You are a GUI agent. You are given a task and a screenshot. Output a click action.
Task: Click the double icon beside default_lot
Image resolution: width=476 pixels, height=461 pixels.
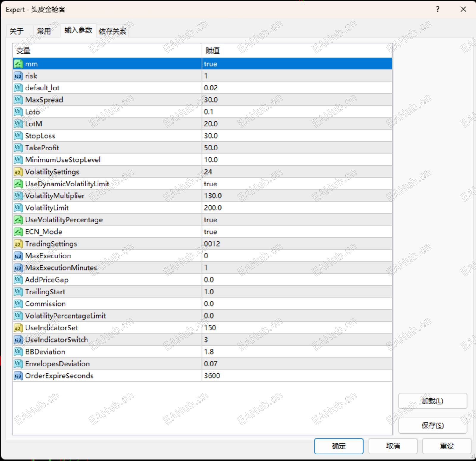tap(18, 88)
